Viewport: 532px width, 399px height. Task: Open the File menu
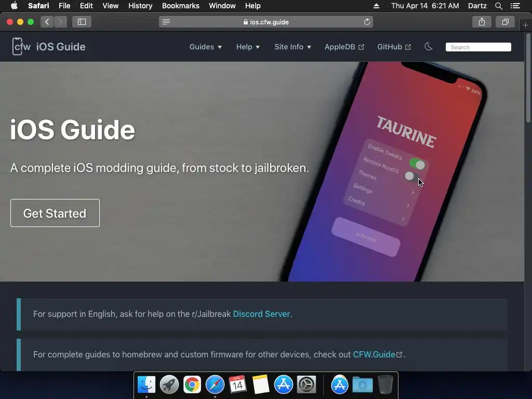64,6
